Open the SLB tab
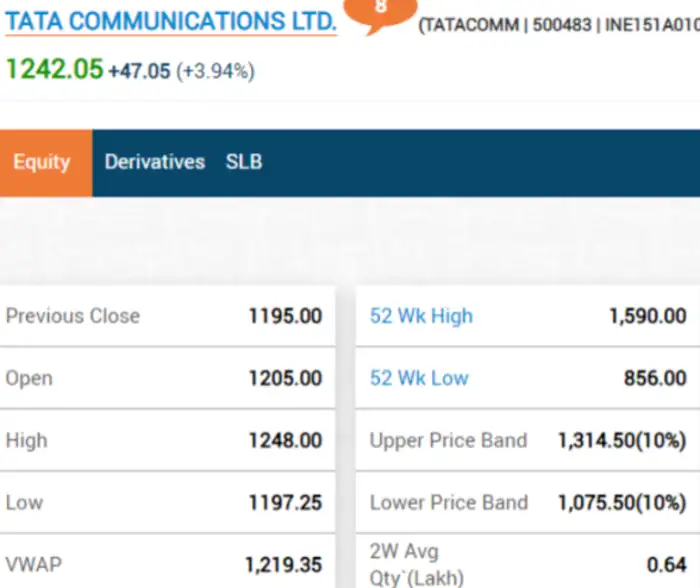The image size is (700, 588). [244, 162]
